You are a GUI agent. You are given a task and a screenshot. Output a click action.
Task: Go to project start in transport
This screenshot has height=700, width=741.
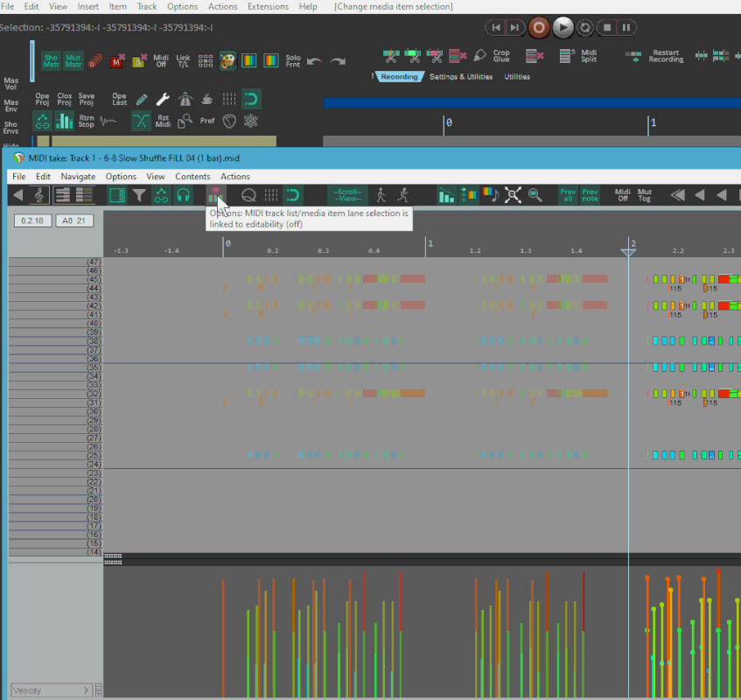tap(496, 27)
